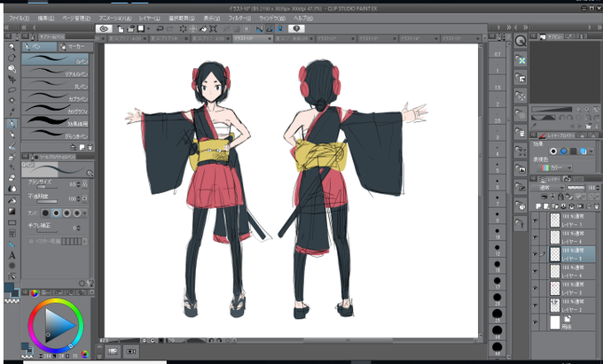Toggle visibility of レイヤー 5
The image size is (603, 364).
point(535,254)
